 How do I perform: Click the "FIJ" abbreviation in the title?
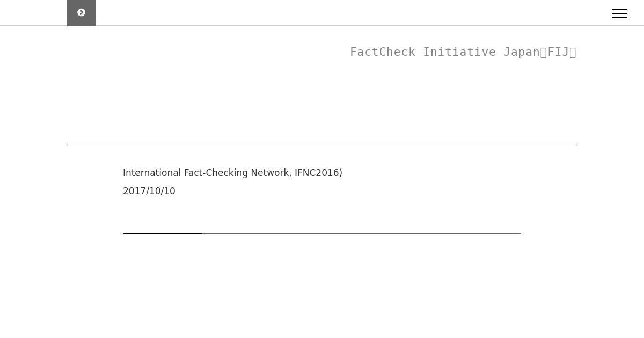pyautogui.click(x=558, y=52)
